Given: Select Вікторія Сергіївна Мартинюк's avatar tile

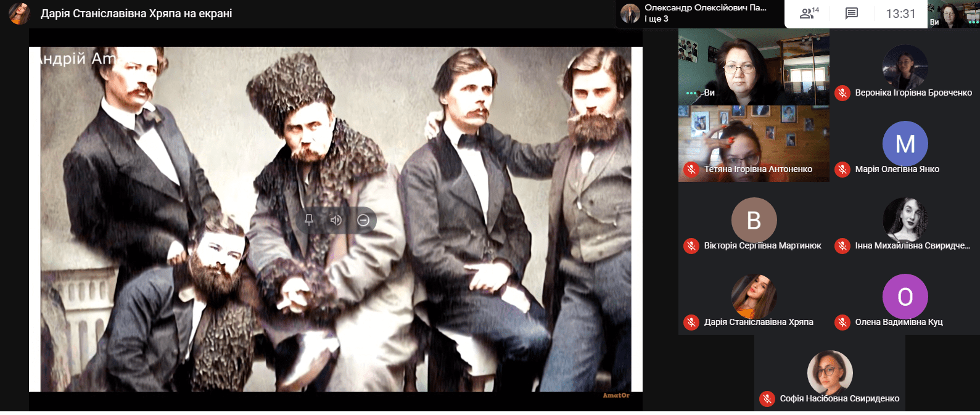Looking at the screenshot, I should click(x=754, y=220).
